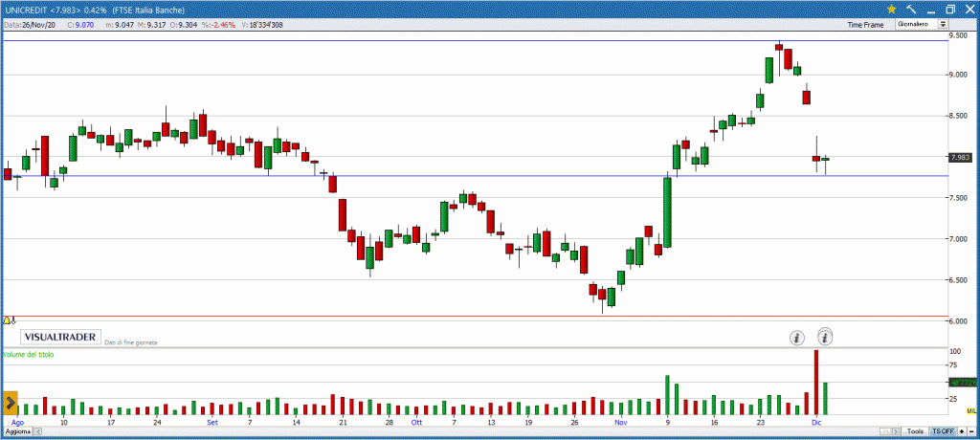Click the Set label on time axis
980x440 pixels.
point(212,423)
